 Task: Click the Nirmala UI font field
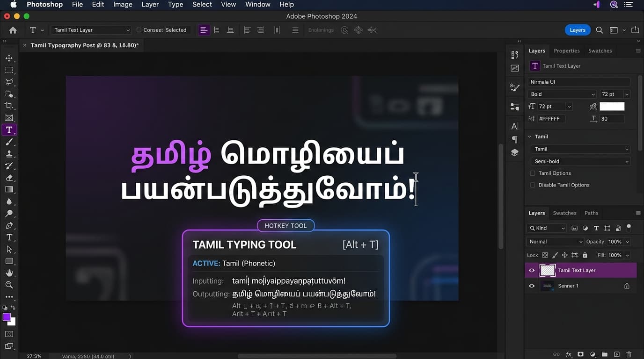click(x=579, y=82)
